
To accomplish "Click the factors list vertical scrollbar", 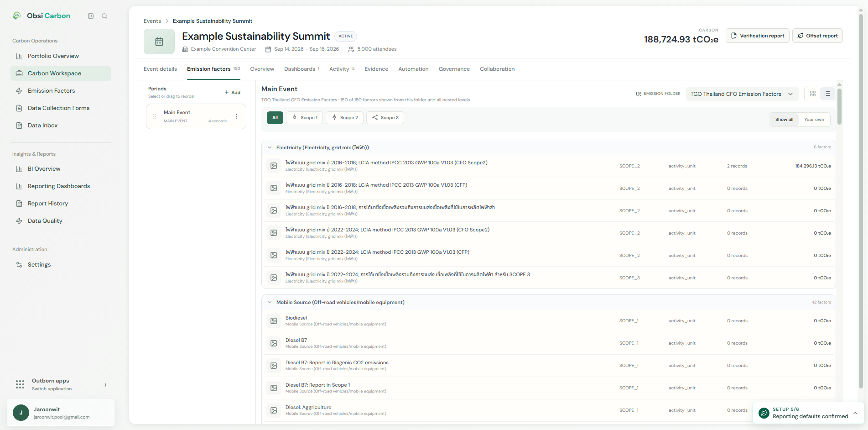I will pyautogui.click(x=839, y=106).
